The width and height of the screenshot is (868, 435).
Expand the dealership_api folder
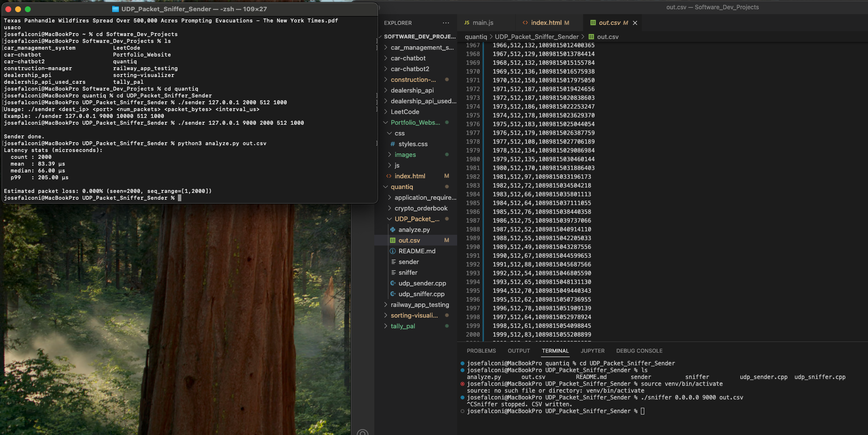(x=386, y=90)
